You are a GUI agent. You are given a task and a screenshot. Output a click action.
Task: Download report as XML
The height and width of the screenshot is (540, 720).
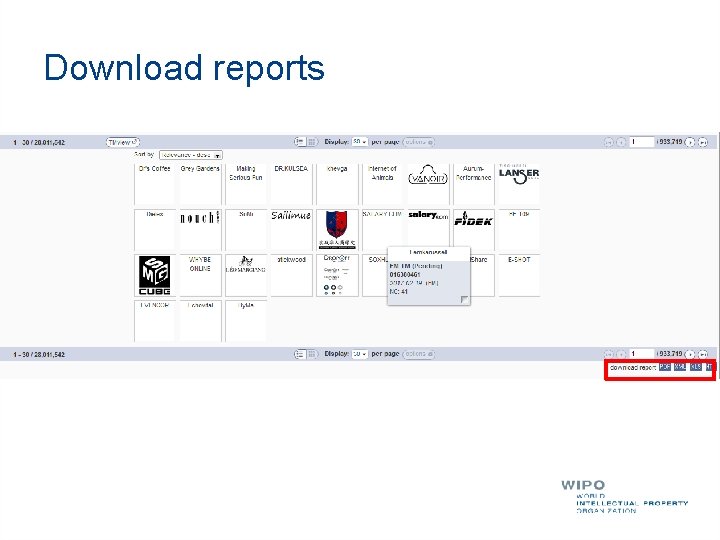tap(680, 367)
